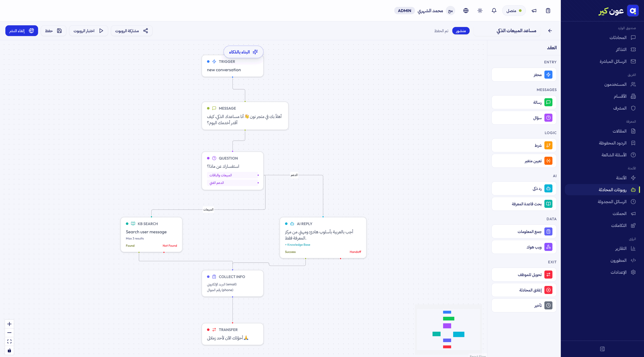
Task: Click the minimap cyan AI Reply block
Action: pos(459,334)
